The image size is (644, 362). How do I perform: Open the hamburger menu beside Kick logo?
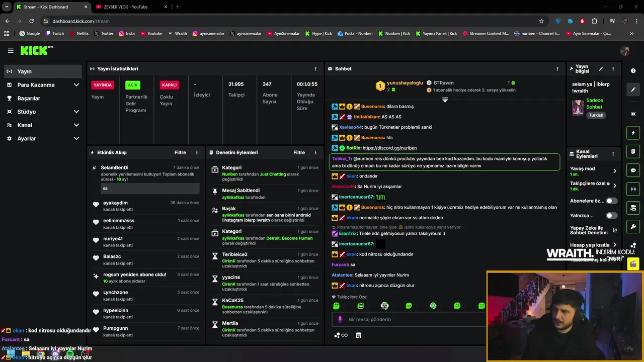(x=11, y=50)
